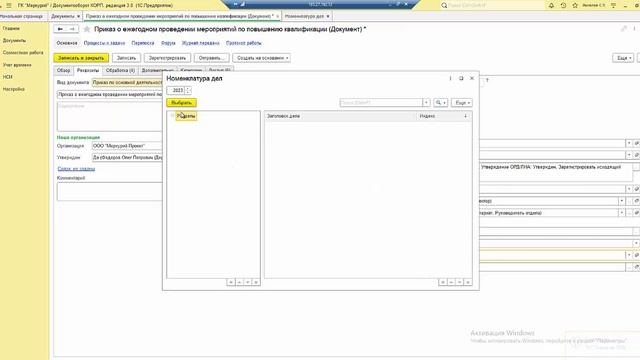This screenshot has width=640, height=360.
Task: Expand the Разделы tree node
Action: [172, 116]
